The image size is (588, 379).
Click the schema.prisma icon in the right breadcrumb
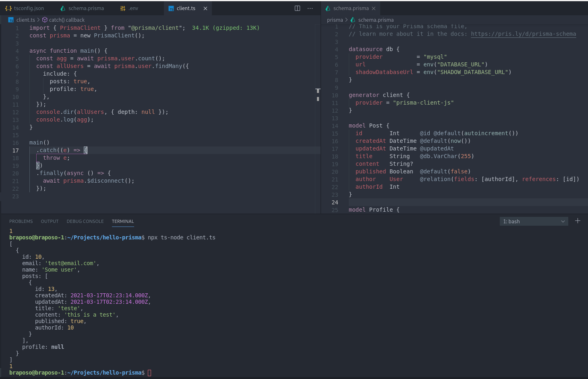tap(353, 19)
